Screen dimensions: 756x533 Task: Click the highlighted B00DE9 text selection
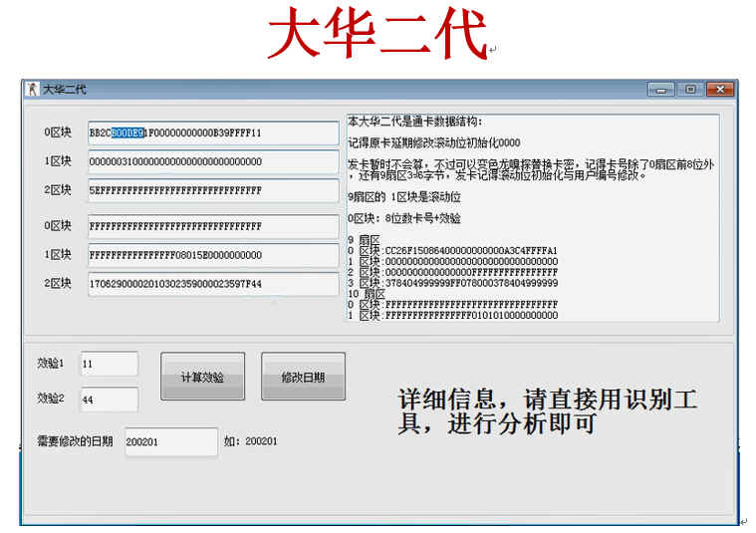[x=127, y=133]
